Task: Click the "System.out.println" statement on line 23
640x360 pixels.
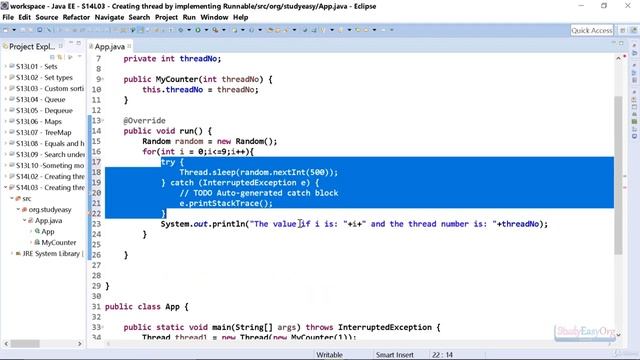Action: coord(354,224)
